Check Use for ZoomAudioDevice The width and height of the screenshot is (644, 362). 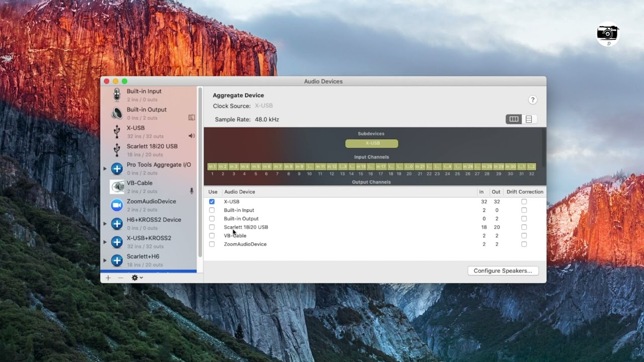click(212, 244)
